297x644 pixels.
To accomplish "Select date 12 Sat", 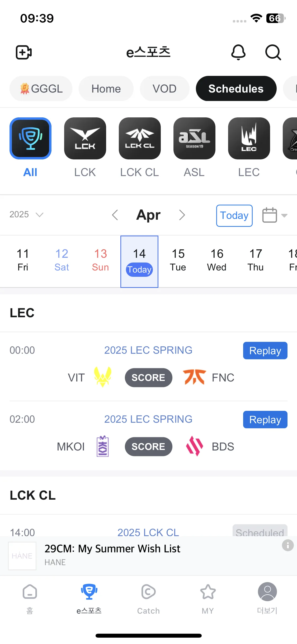I will click(62, 260).
